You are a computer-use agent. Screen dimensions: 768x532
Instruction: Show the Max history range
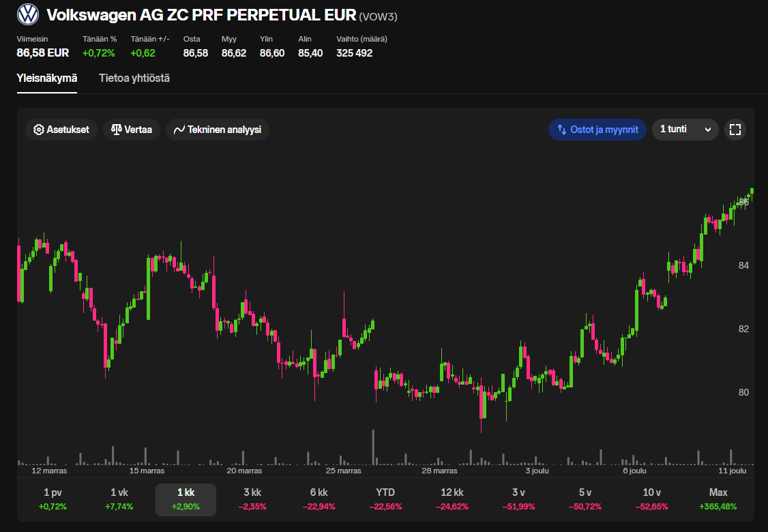click(718, 499)
